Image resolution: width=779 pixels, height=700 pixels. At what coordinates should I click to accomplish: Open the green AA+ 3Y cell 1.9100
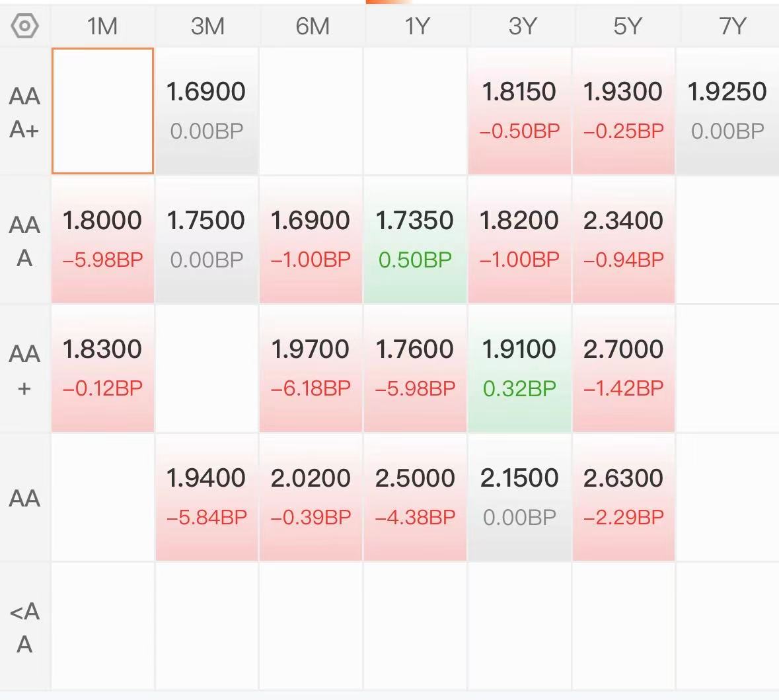click(520, 368)
